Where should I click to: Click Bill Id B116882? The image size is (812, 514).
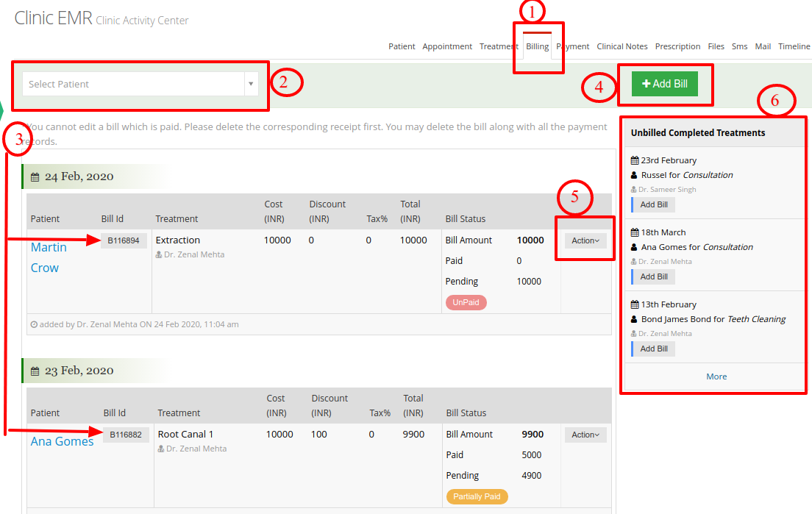coord(126,435)
